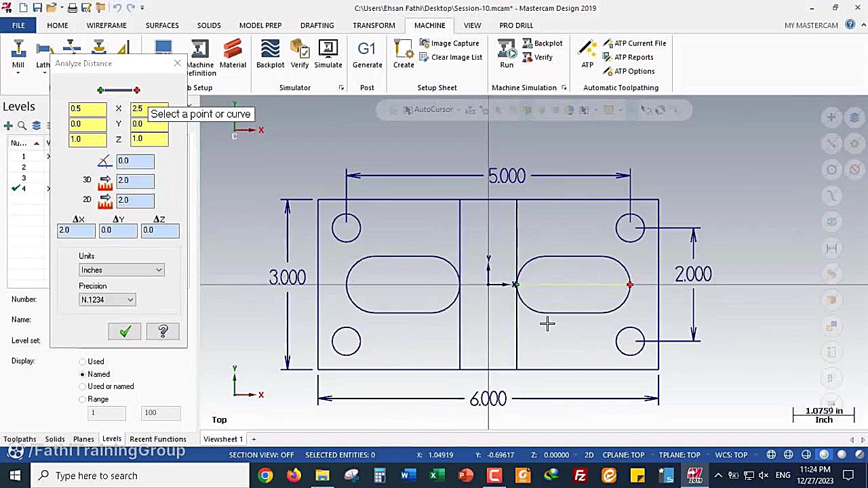Screen dimensions: 868x488
Task: Select the Used or named radio button
Action: tap(83, 386)
